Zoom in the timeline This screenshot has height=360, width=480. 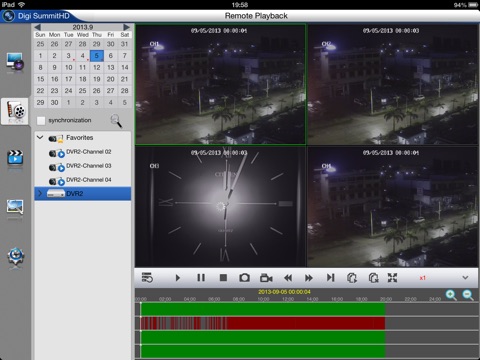coord(451,295)
